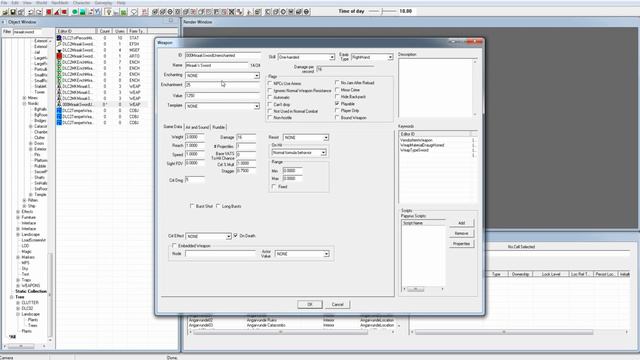The image size is (640, 360).
Task: Click the undo arrow toolbar icon
Action: click(x=31, y=12)
